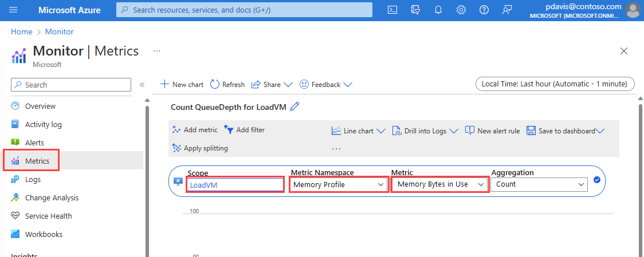
Task: Expand the Memory Bytes in Use dropdown
Action: coord(439,184)
